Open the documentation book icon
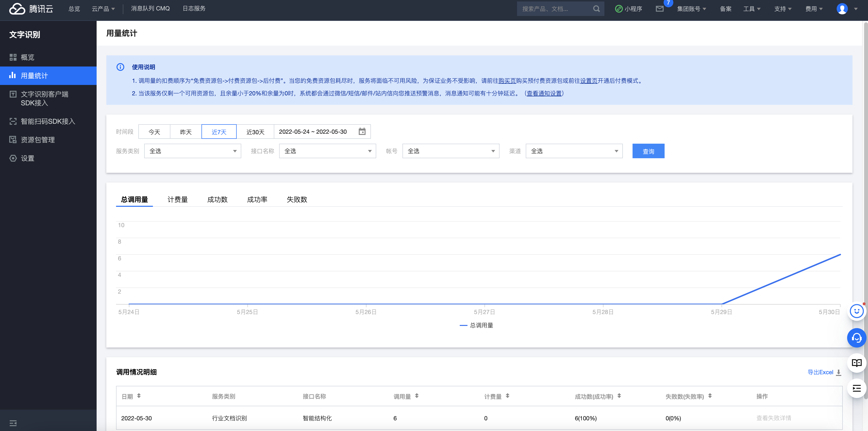Screen dimensions: 868x431 click(856, 363)
